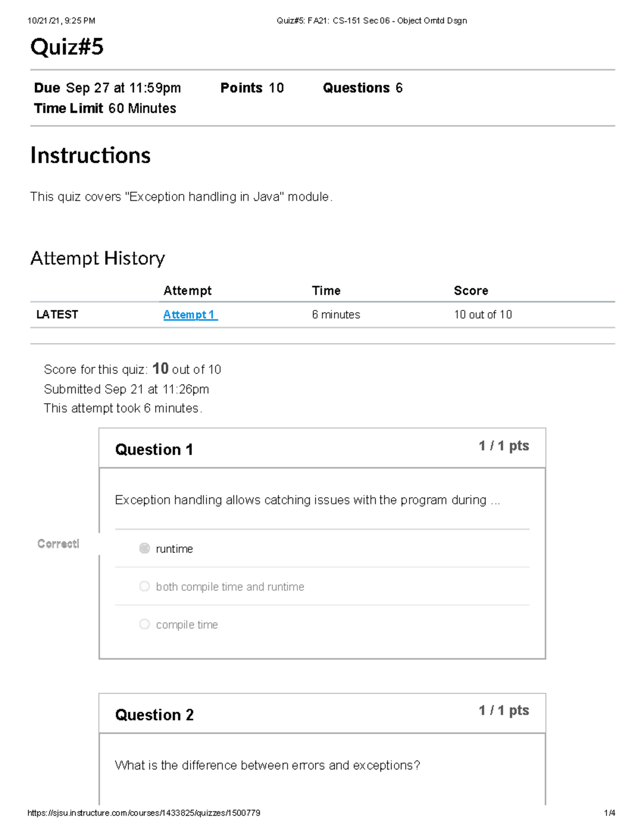Click the LATEST row label
This screenshot has height=834, width=644.
pyautogui.click(x=57, y=315)
